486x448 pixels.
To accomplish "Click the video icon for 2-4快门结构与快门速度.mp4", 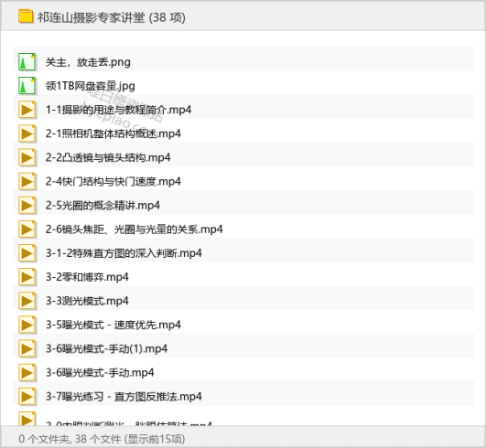I will tap(27, 181).
